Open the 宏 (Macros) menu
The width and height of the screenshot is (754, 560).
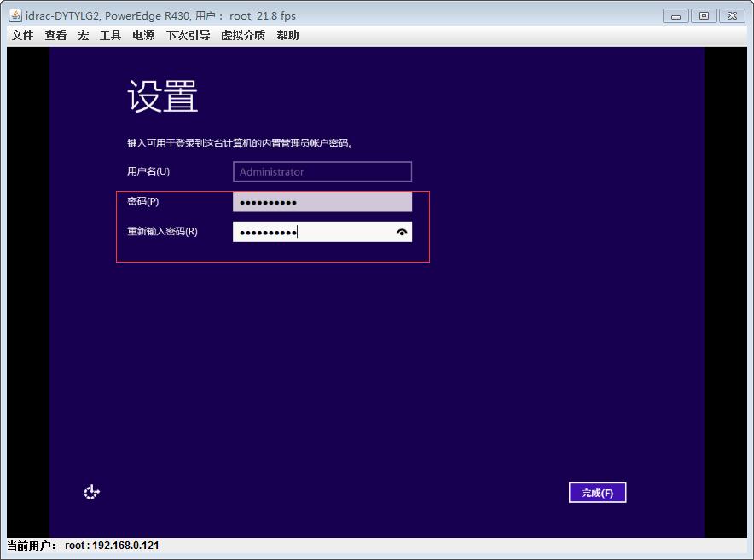[83, 35]
